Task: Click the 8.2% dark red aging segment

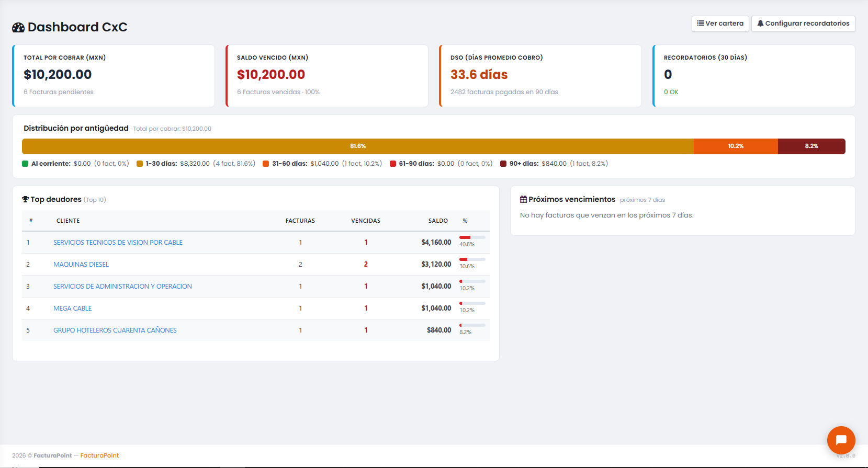Action: point(811,146)
